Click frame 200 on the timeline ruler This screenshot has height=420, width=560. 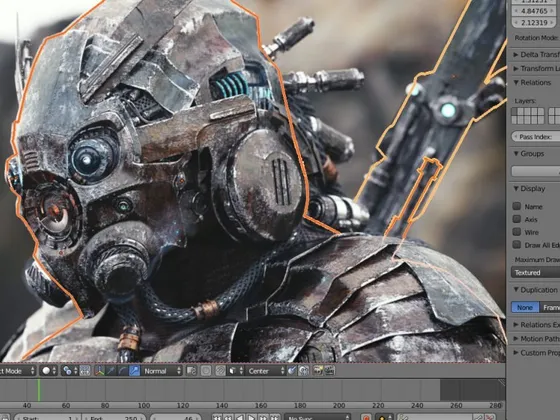coord(339,406)
